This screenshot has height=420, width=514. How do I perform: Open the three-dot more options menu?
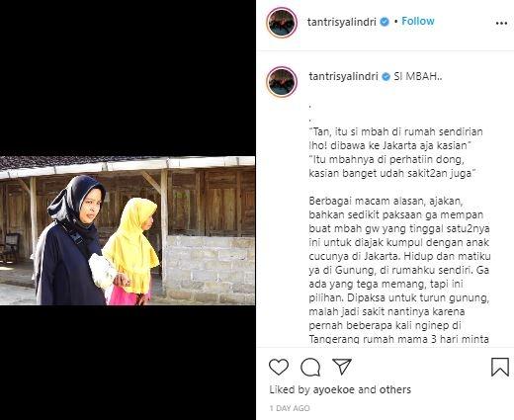tap(501, 23)
